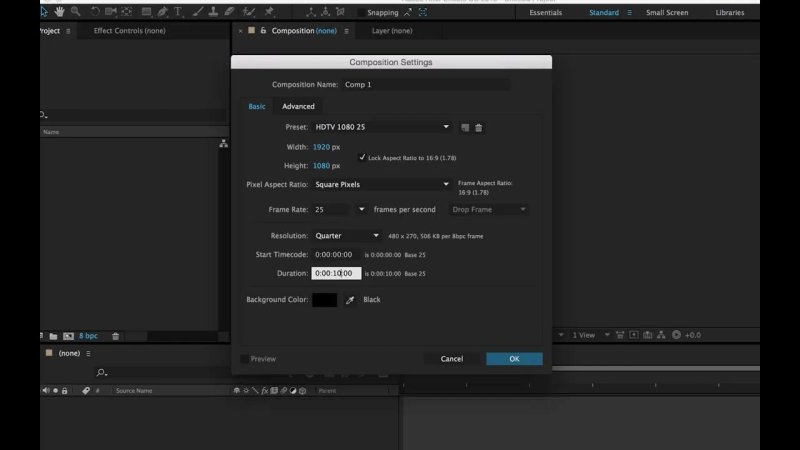Select the Hand tool
The height and width of the screenshot is (450, 800).
[x=59, y=11]
